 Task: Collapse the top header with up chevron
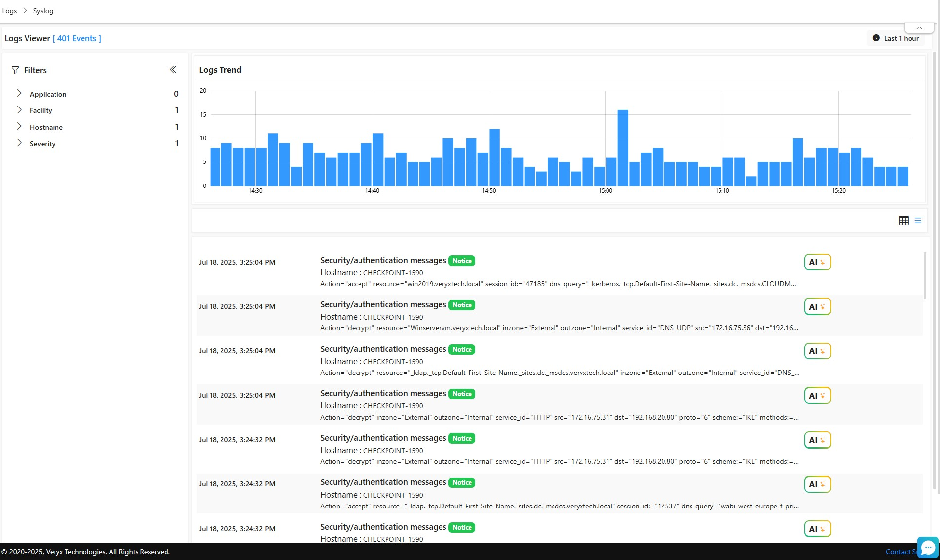click(919, 28)
